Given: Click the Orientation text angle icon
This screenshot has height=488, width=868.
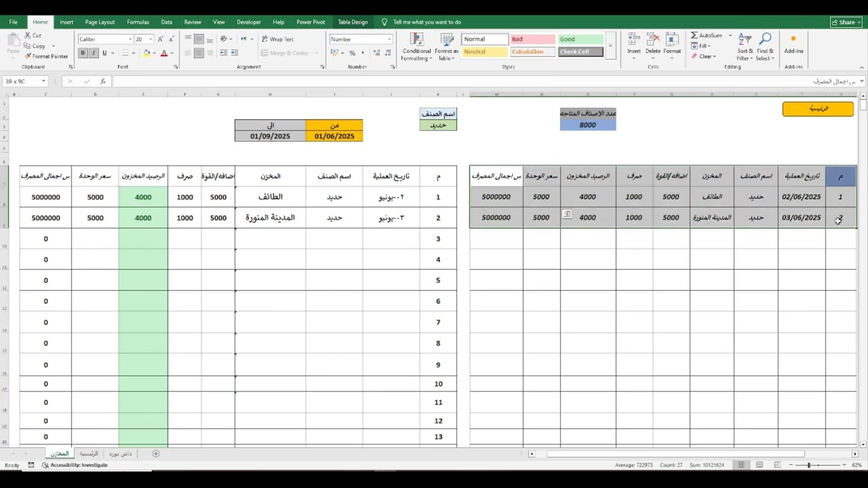Looking at the screenshot, I should (224, 39).
